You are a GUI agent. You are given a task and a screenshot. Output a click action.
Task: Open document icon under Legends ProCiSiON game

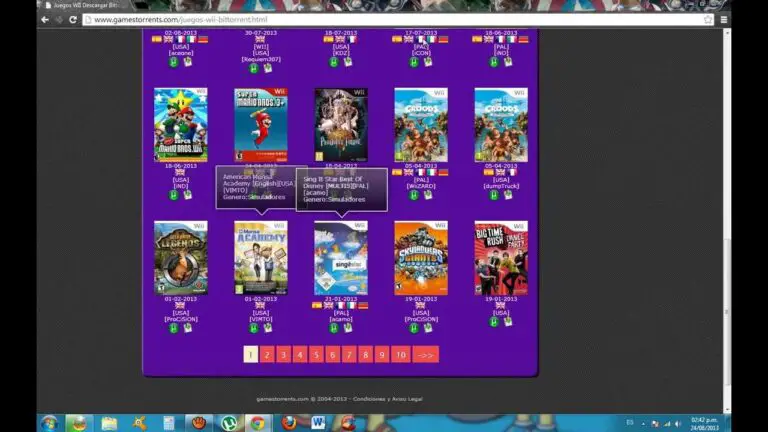point(188,328)
